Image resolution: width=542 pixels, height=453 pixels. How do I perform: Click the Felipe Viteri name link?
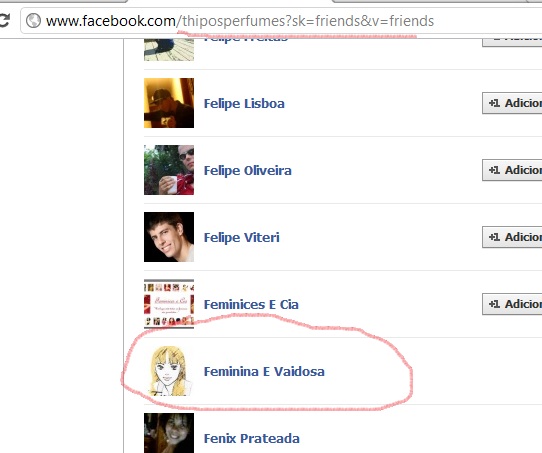(242, 237)
